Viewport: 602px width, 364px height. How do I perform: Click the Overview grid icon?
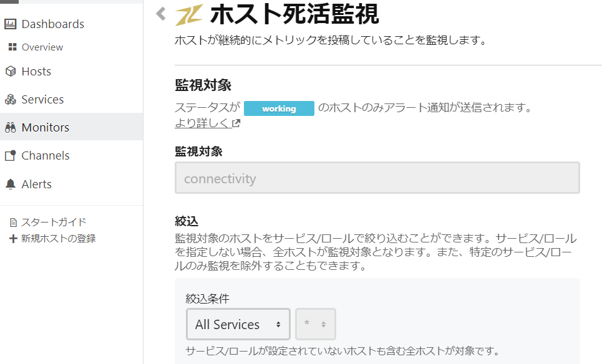[12, 47]
